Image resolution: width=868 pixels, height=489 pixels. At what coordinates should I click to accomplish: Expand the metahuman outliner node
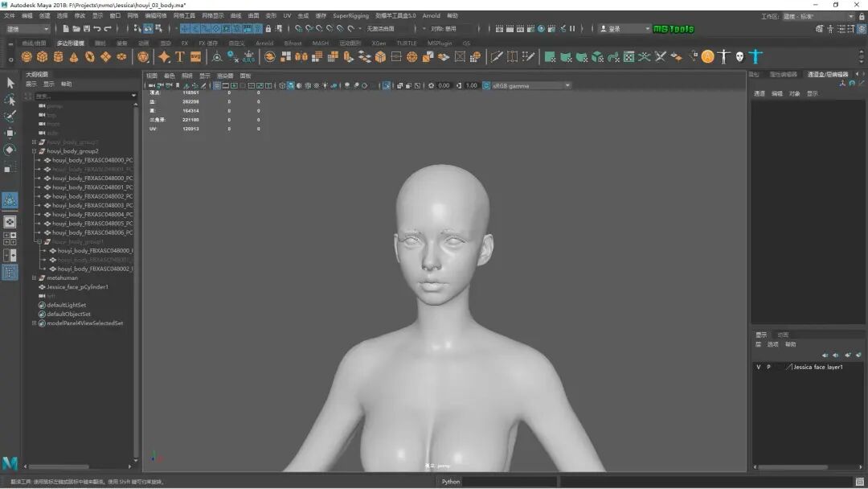34,278
